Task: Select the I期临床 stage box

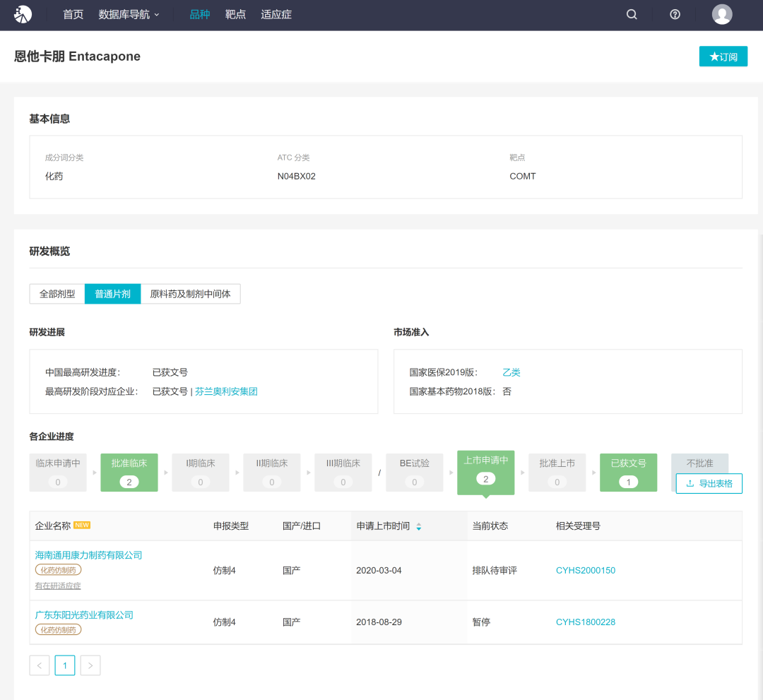Action: click(201, 473)
